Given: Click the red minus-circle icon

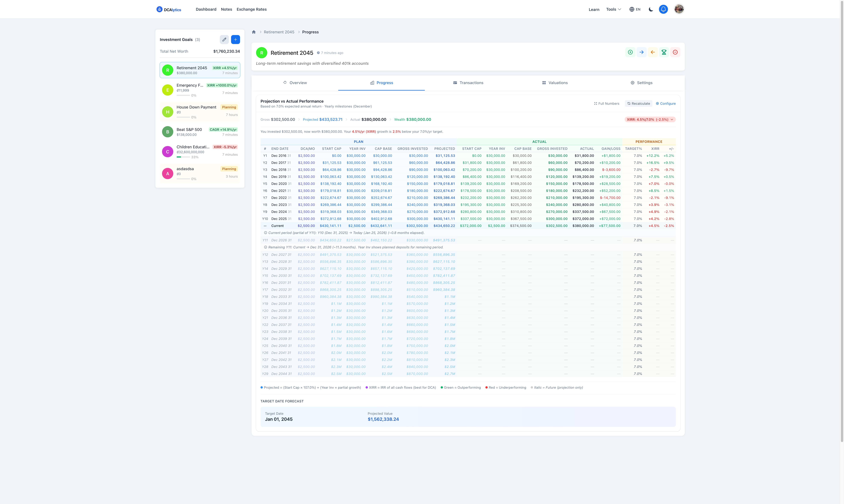Looking at the screenshot, I should point(675,52).
